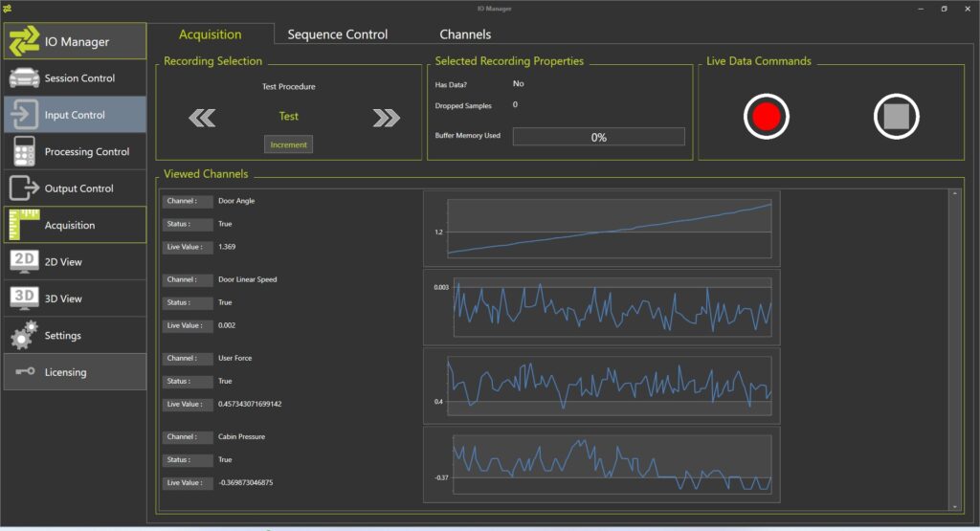Click the Session Control car icon
The height and width of the screenshot is (531, 980).
point(24,78)
